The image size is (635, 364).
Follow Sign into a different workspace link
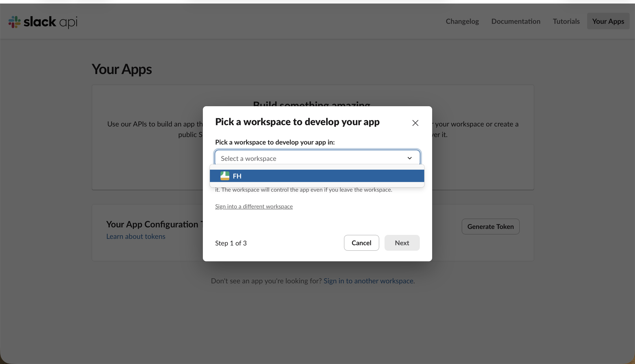[x=254, y=206]
